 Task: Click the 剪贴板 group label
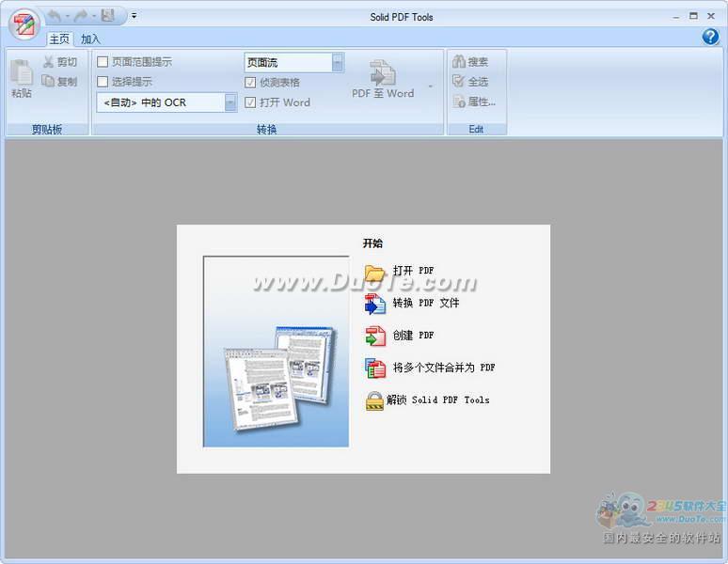point(47,130)
